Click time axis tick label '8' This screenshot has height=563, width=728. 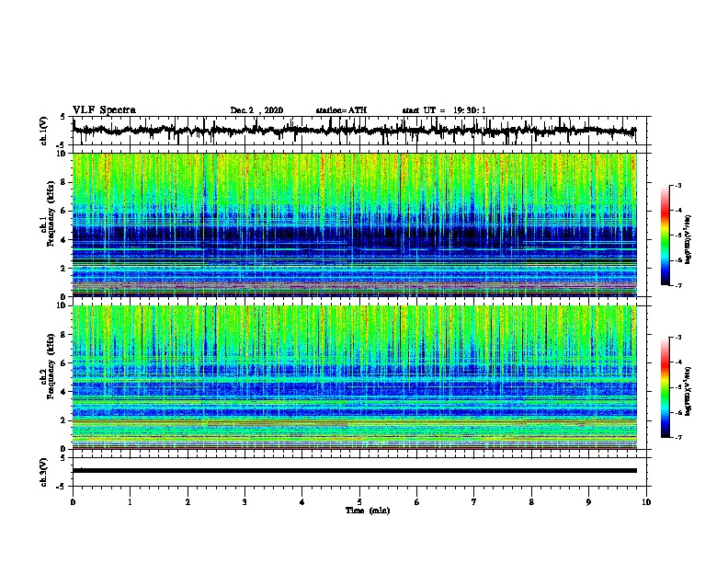(531, 501)
